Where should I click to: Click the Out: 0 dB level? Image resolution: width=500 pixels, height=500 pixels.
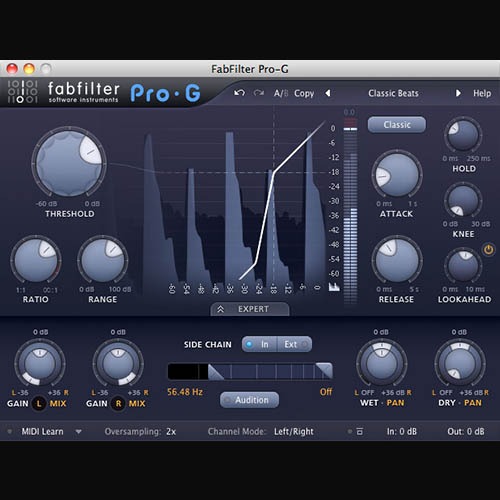pos(466,432)
